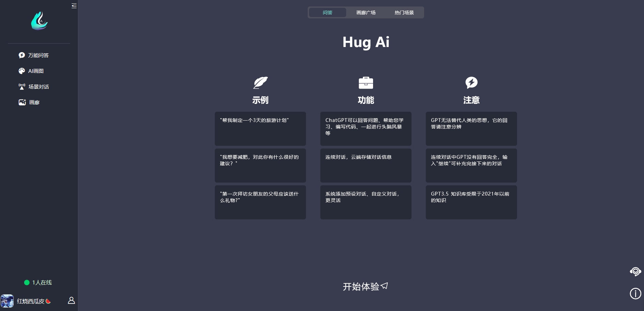Switch to the 热门场景 tab
644x311 pixels.
[404, 13]
